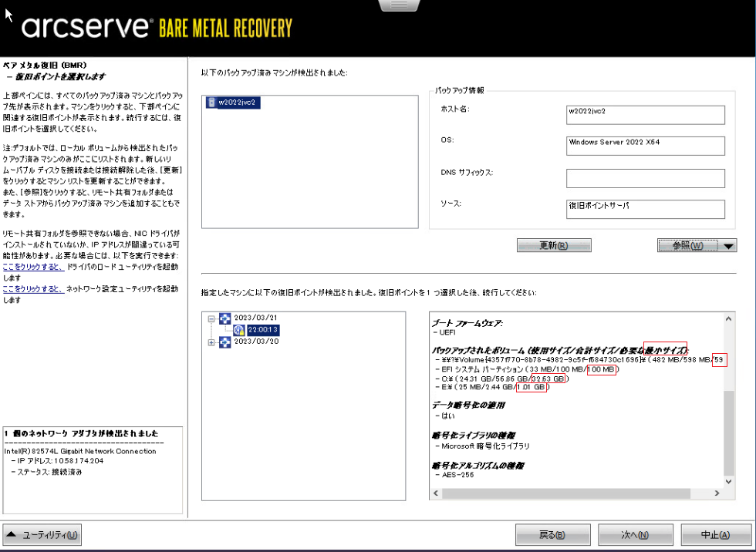Screen dimensions: 756x552
Task: Click the encrypted session icon beside 22:00:13
Action: [239, 330]
